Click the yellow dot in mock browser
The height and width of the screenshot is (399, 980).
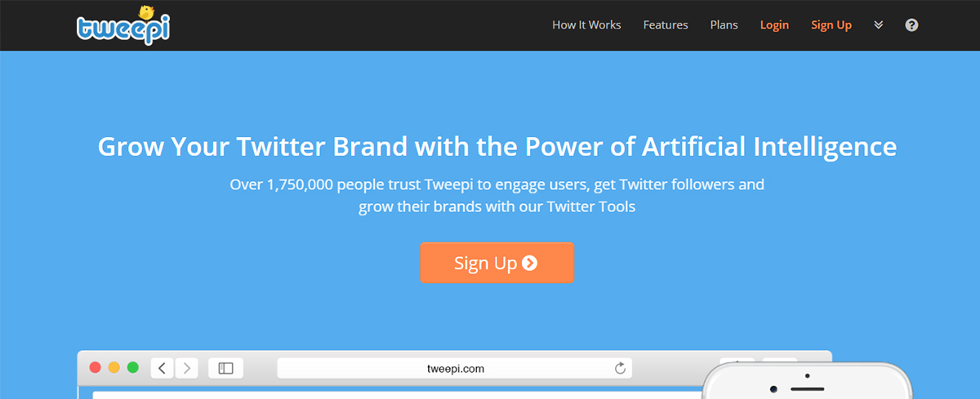coord(114,368)
